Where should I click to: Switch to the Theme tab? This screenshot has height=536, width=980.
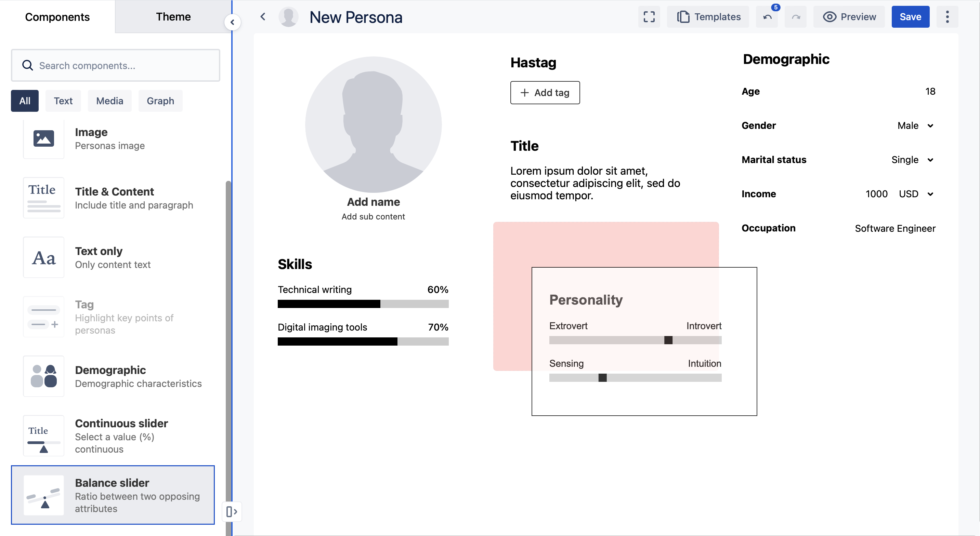pos(173,17)
